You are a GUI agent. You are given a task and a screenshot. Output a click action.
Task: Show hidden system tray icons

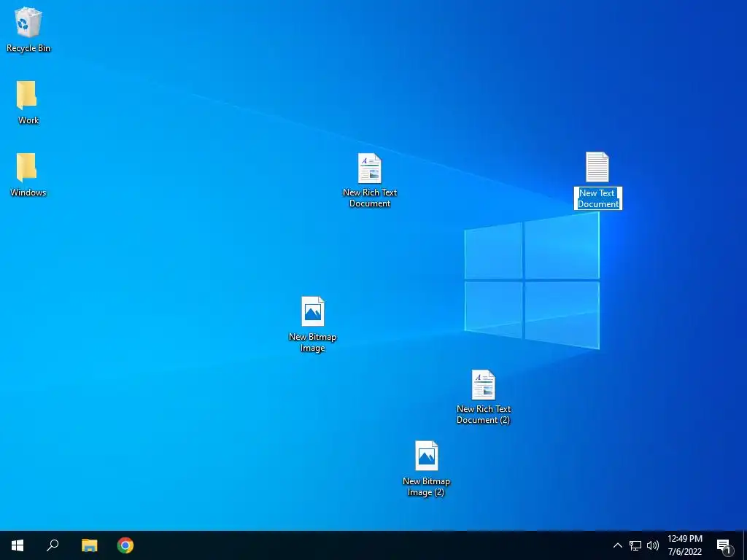coord(617,545)
